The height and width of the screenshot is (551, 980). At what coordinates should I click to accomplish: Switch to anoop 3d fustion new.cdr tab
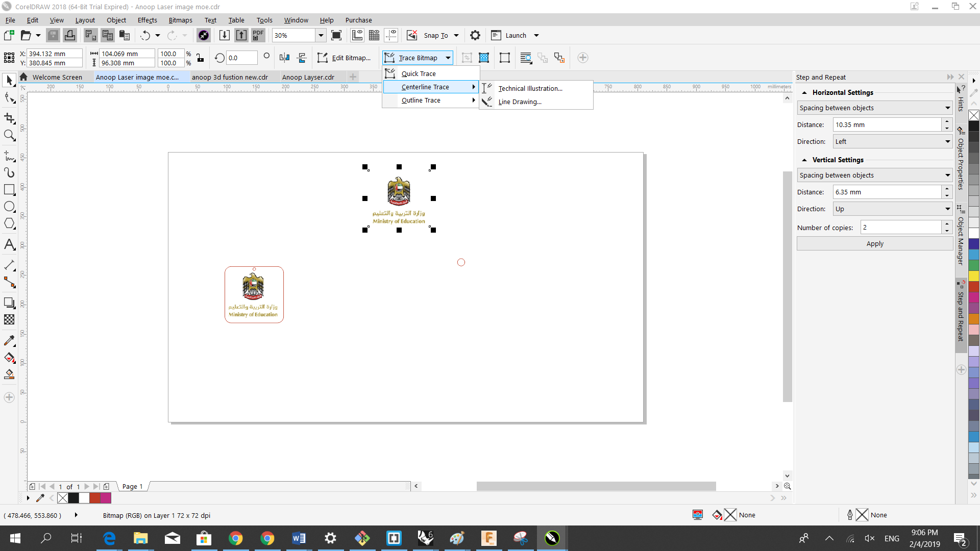pyautogui.click(x=230, y=77)
